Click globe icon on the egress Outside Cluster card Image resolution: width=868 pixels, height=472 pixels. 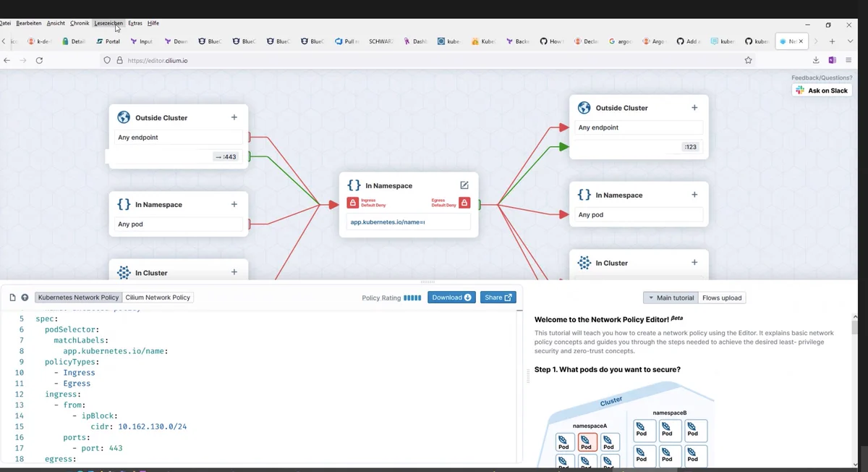coord(584,108)
